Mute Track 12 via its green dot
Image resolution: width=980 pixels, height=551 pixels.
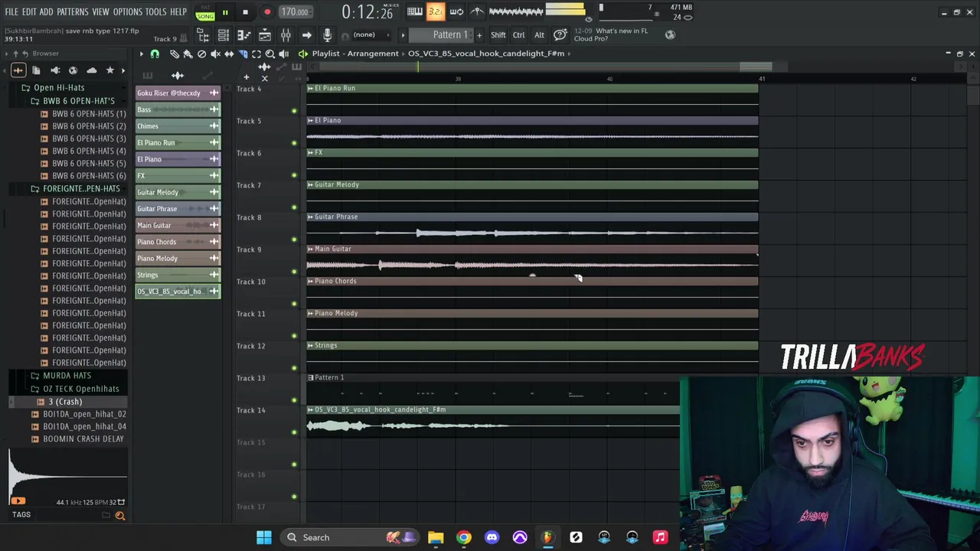tap(294, 369)
